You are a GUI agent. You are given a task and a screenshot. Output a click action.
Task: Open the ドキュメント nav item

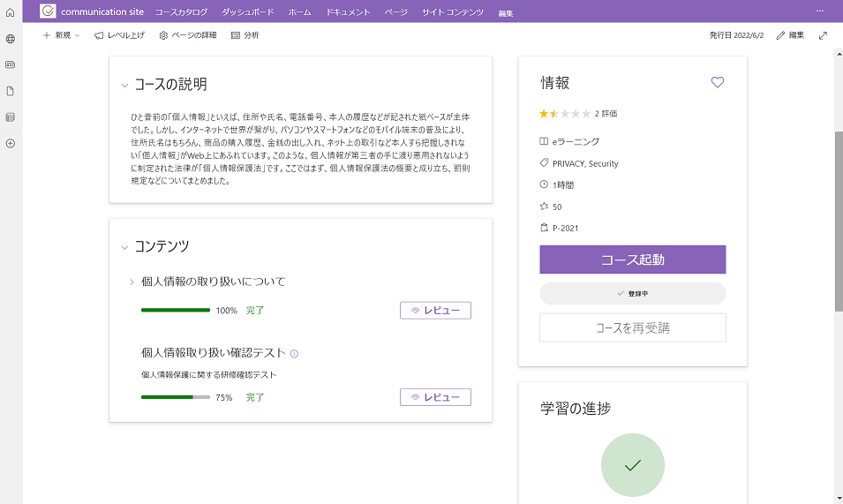348,11
